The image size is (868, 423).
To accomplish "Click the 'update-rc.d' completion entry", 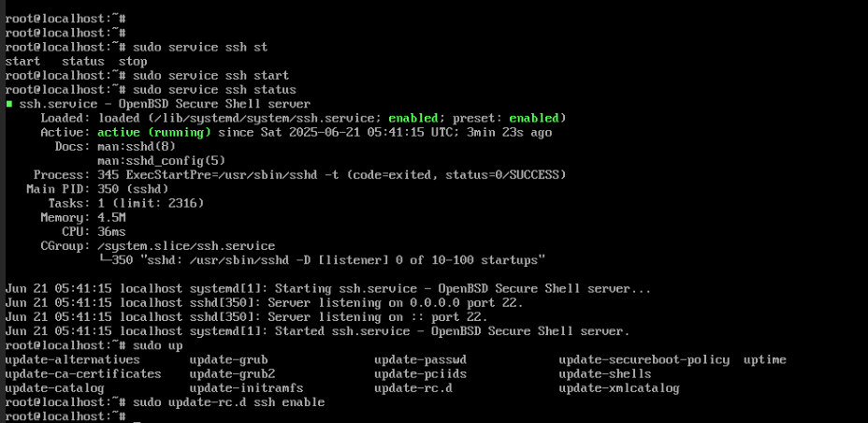I will [413, 388].
